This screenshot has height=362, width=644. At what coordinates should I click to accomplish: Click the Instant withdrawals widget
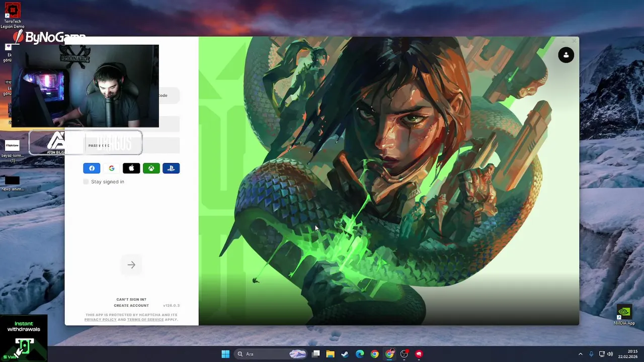pyautogui.click(x=24, y=338)
